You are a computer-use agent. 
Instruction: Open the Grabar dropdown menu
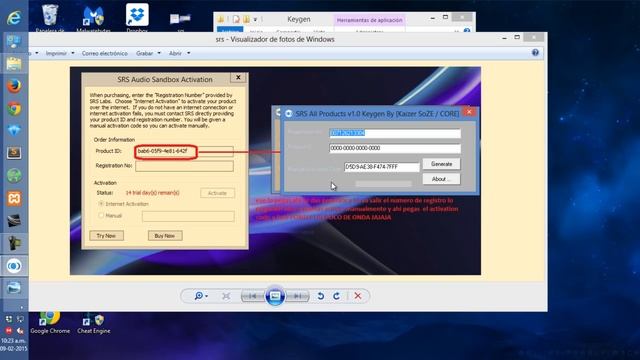pyautogui.click(x=148, y=53)
